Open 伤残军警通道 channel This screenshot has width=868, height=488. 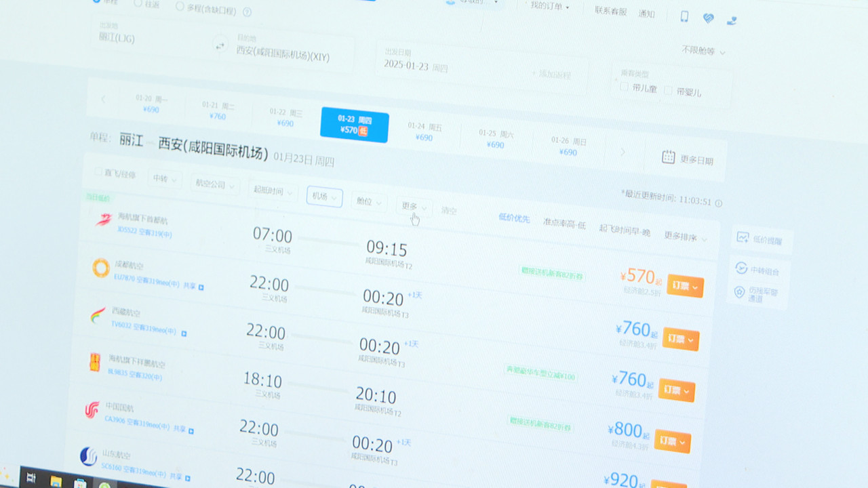click(757, 295)
